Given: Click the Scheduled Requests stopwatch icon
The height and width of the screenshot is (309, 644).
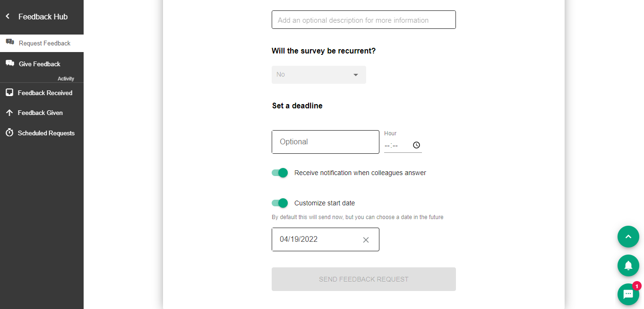Looking at the screenshot, I should 9,132.
